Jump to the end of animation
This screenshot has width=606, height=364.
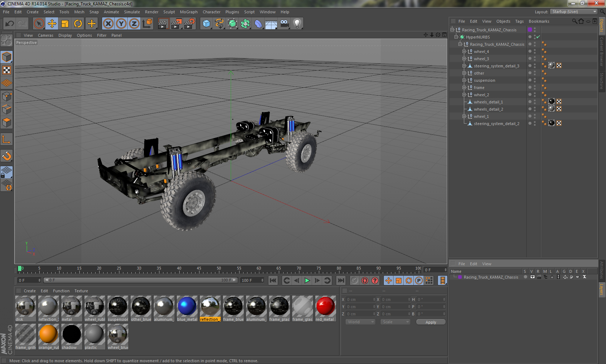click(x=341, y=280)
